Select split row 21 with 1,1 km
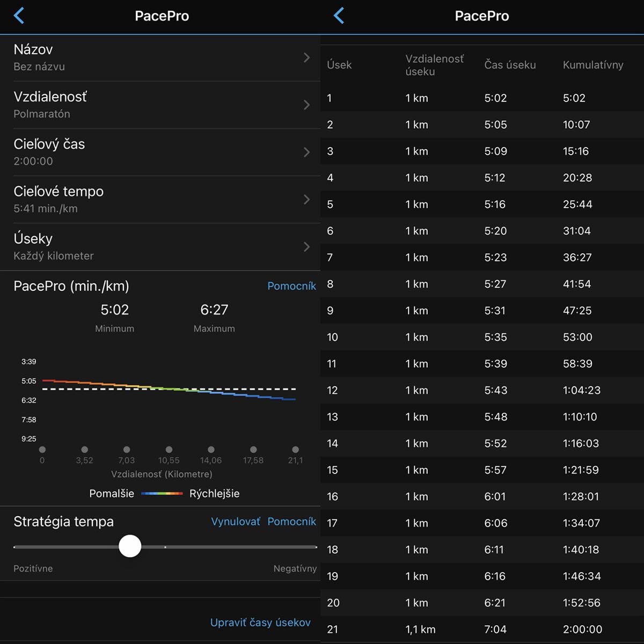 coord(482,629)
